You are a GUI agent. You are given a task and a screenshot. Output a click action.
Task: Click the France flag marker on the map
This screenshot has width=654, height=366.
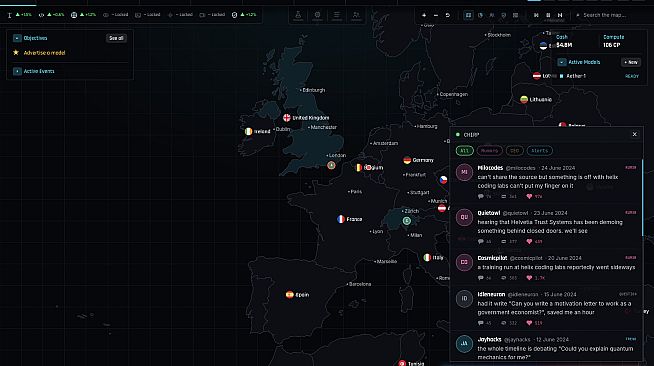coord(341,219)
